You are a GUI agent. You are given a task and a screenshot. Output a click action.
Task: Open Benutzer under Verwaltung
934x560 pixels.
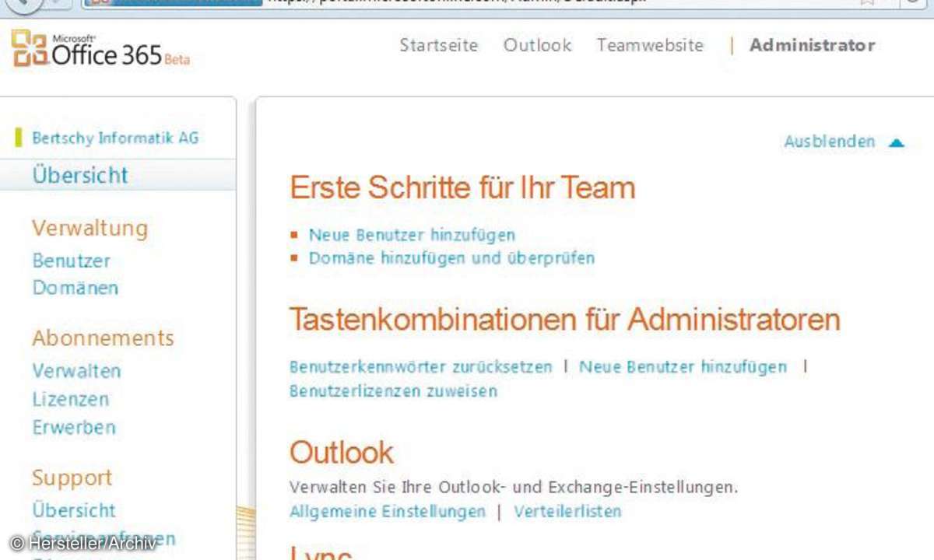(x=72, y=261)
